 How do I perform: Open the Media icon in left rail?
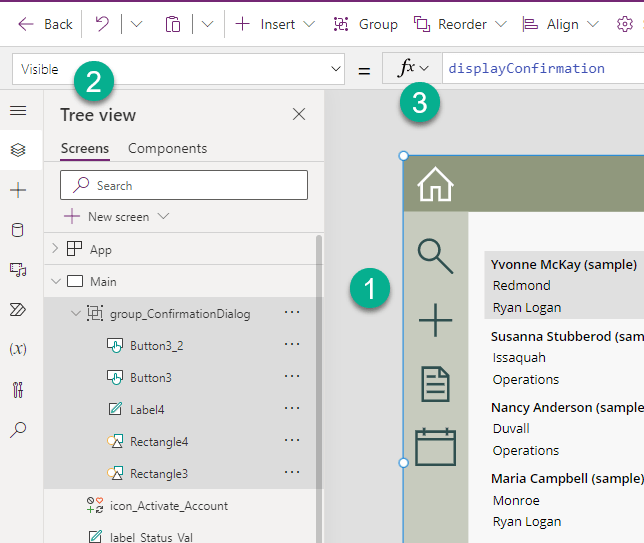click(18, 270)
